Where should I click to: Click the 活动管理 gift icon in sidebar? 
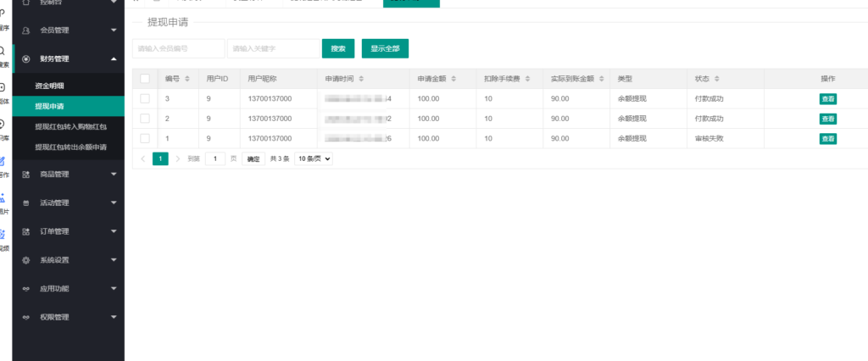point(25,203)
